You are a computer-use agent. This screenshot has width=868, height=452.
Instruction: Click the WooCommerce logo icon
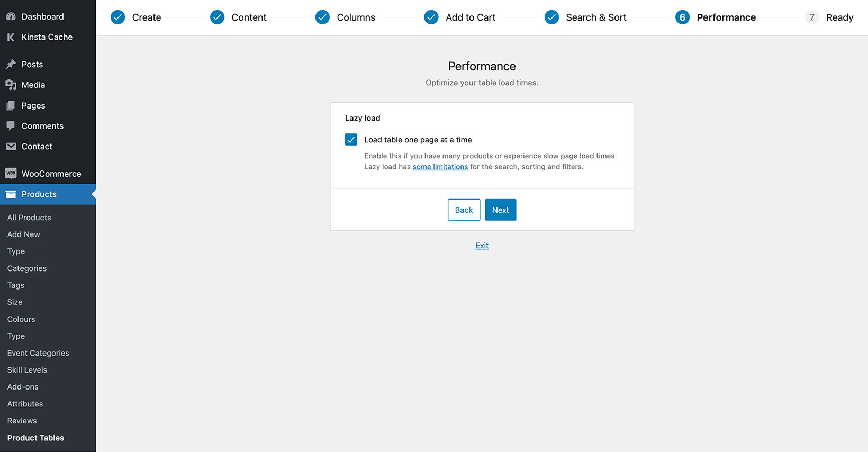[11, 174]
